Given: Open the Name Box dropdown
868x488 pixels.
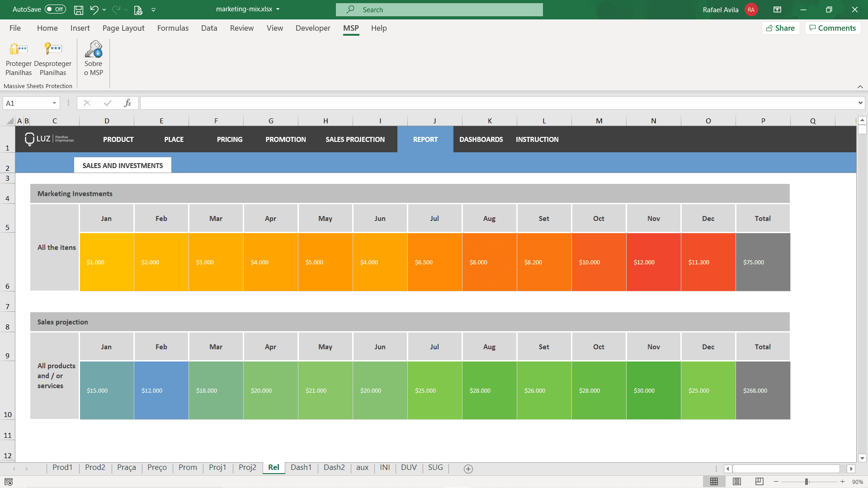Looking at the screenshot, I should pos(54,103).
